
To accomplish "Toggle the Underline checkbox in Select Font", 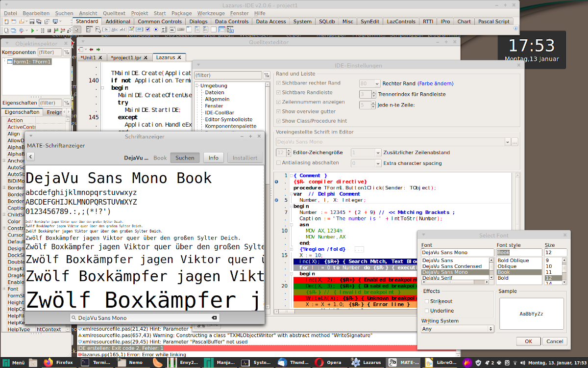I will [427, 311].
